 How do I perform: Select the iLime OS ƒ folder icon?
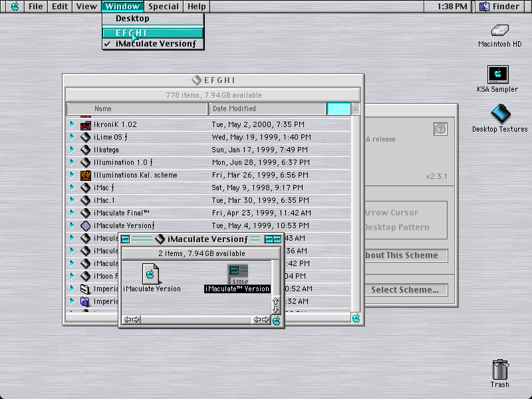tap(86, 137)
